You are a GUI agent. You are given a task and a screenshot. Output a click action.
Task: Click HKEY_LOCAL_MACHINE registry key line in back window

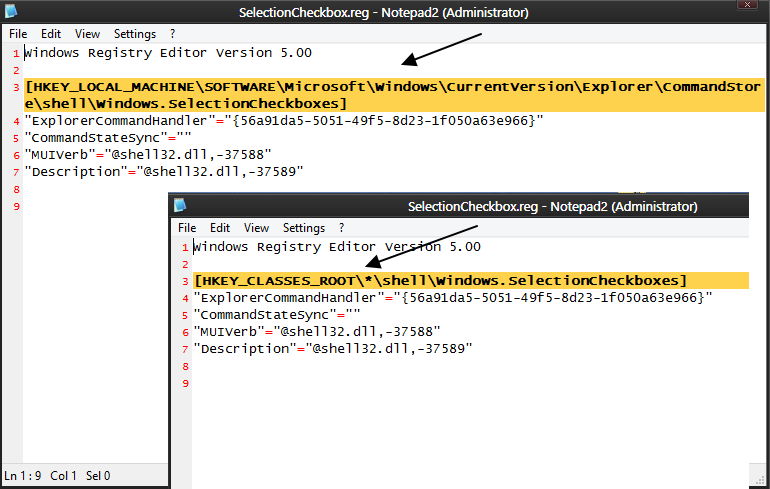pyautogui.click(x=395, y=95)
